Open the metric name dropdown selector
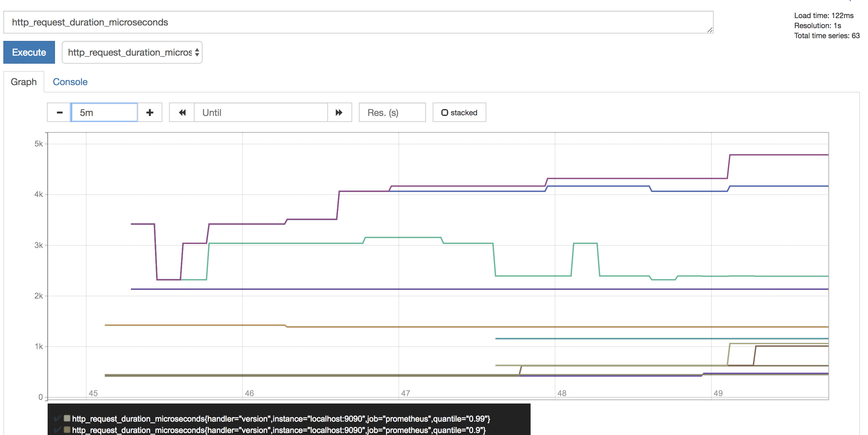 pos(130,52)
